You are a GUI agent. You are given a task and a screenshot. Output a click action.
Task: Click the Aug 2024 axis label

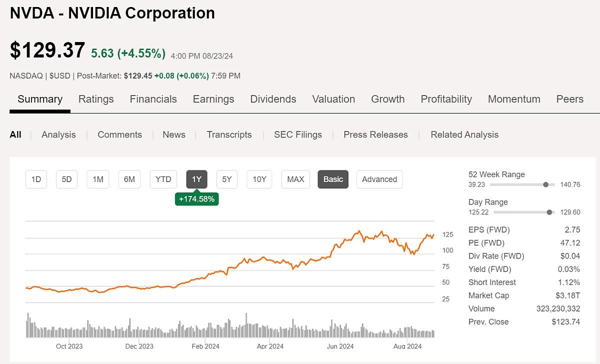[407, 346]
